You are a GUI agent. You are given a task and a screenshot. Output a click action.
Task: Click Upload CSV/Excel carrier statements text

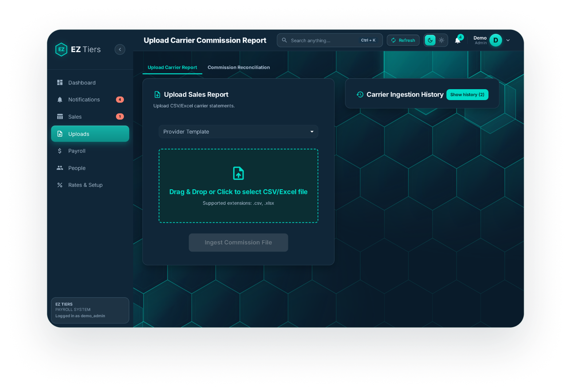(x=194, y=106)
